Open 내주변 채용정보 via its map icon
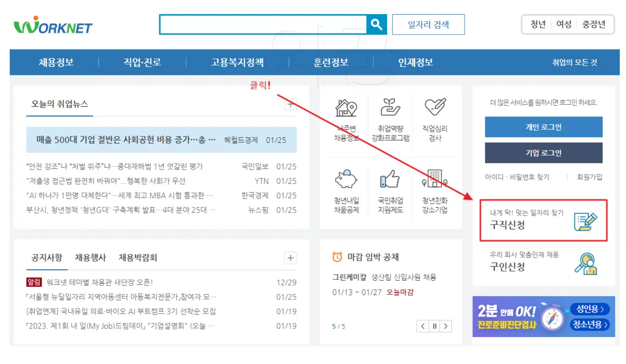 coord(346,108)
